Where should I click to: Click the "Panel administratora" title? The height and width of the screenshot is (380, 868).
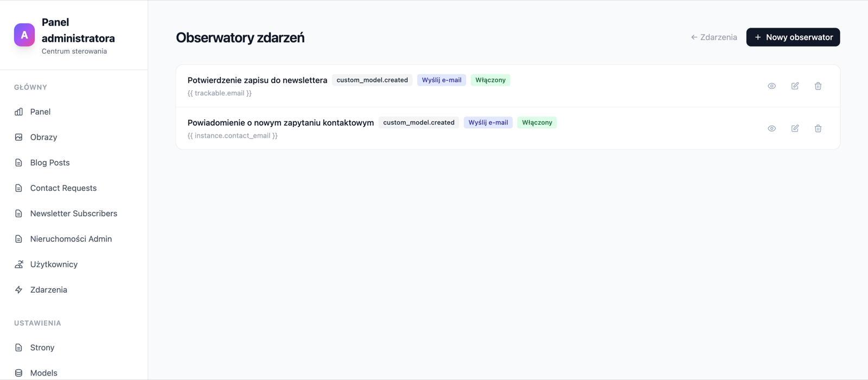tap(78, 30)
